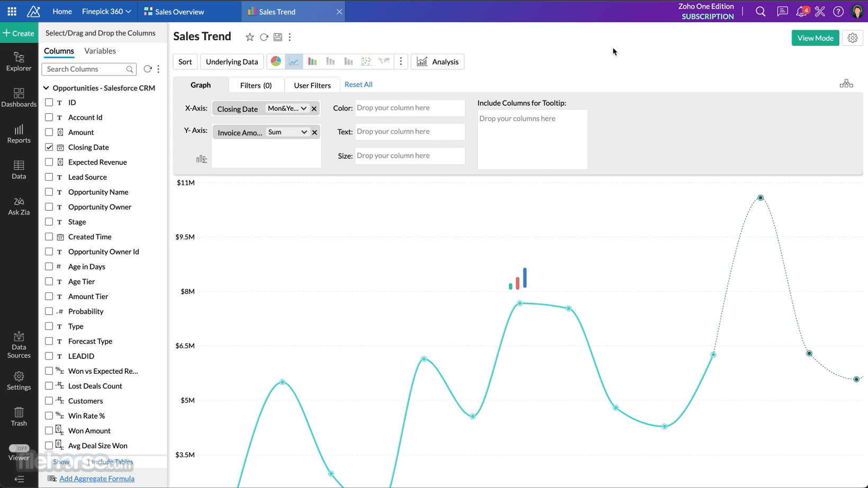This screenshot has height=488, width=868.
Task: Switch to View Mode
Action: (816, 38)
